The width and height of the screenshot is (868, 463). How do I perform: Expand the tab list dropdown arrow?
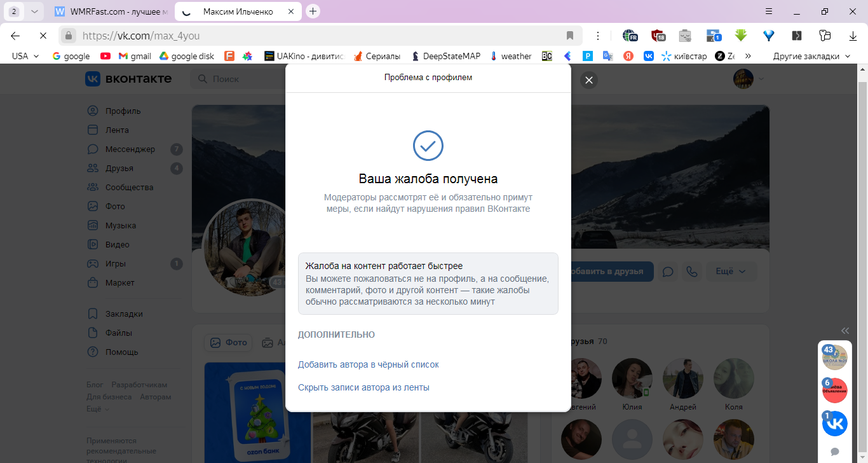click(35, 11)
